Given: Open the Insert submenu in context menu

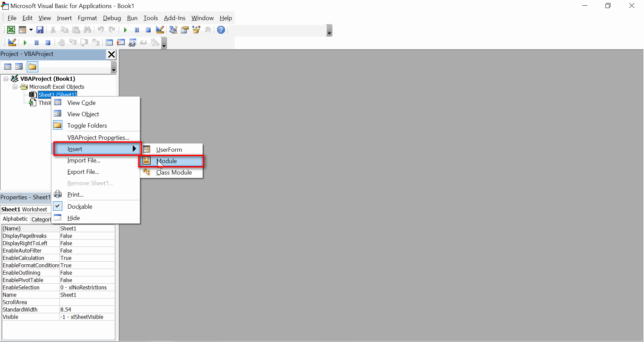Looking at the screenshot, I should (x=96, y=149).
